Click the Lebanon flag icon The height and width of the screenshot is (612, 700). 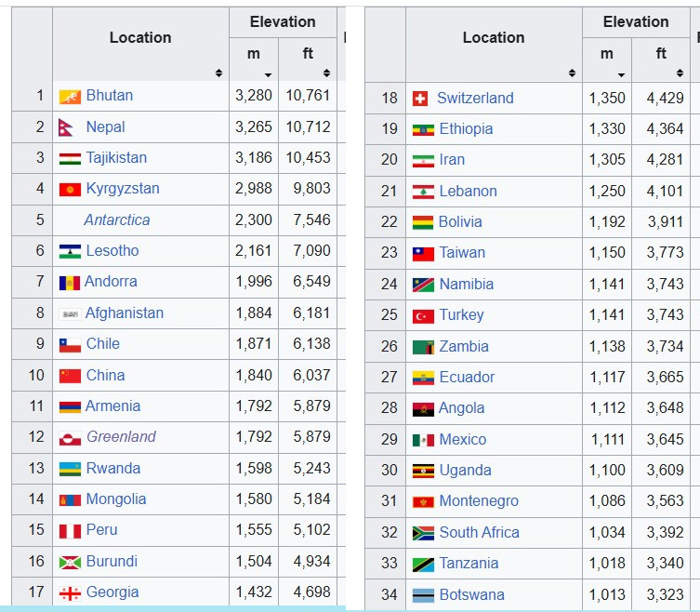pos(423,192)
